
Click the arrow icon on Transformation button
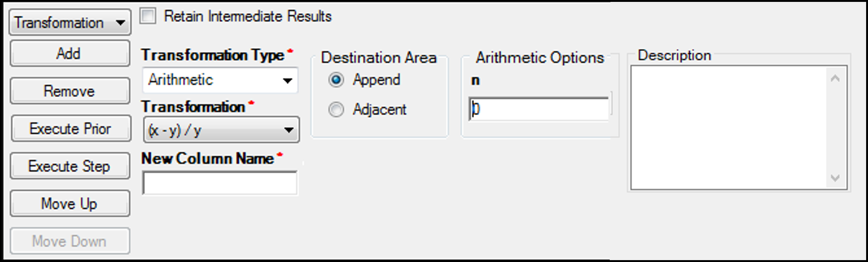click(121, 23)
